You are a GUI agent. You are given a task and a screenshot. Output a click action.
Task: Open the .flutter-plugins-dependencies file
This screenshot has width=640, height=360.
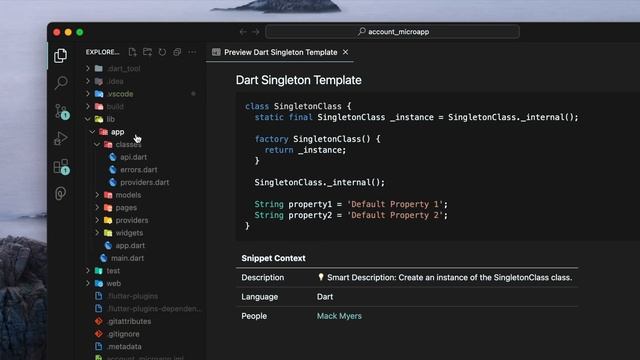154,309
